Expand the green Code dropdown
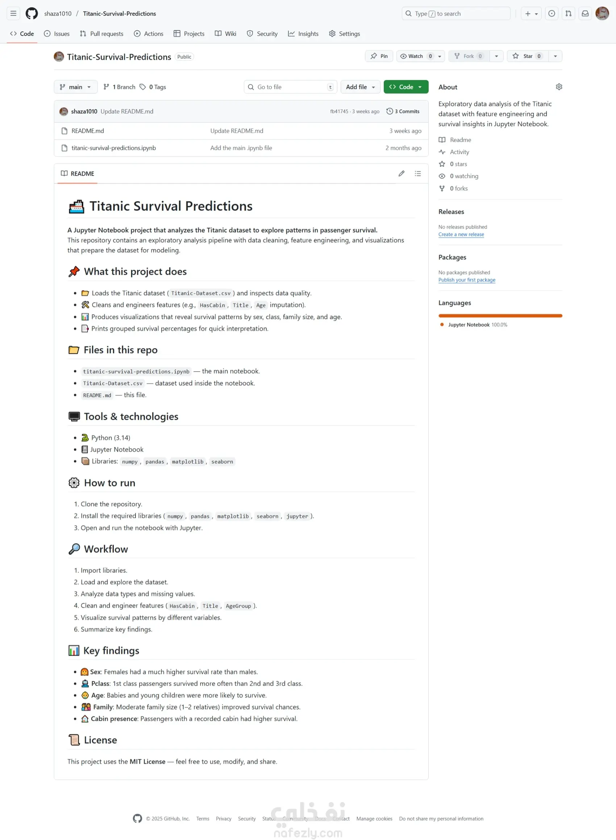Image resolution: width=616 pixels, height=840 pixels. point(406,87)
